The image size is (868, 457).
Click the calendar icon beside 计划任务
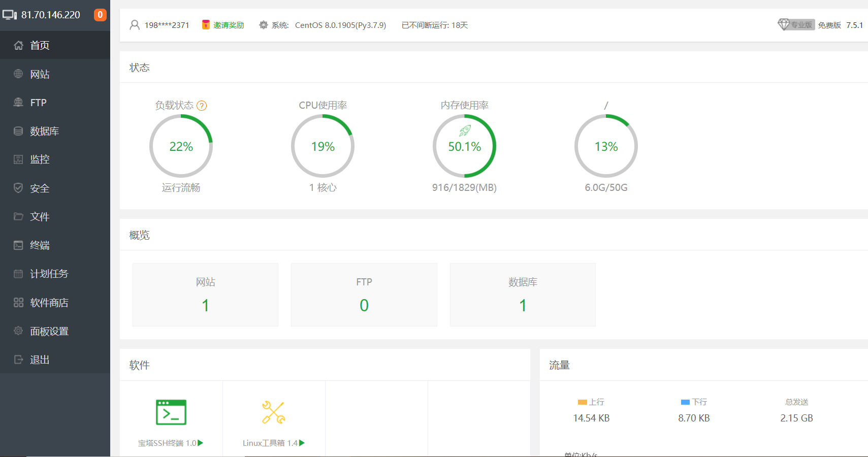click(x=18, y=274)
